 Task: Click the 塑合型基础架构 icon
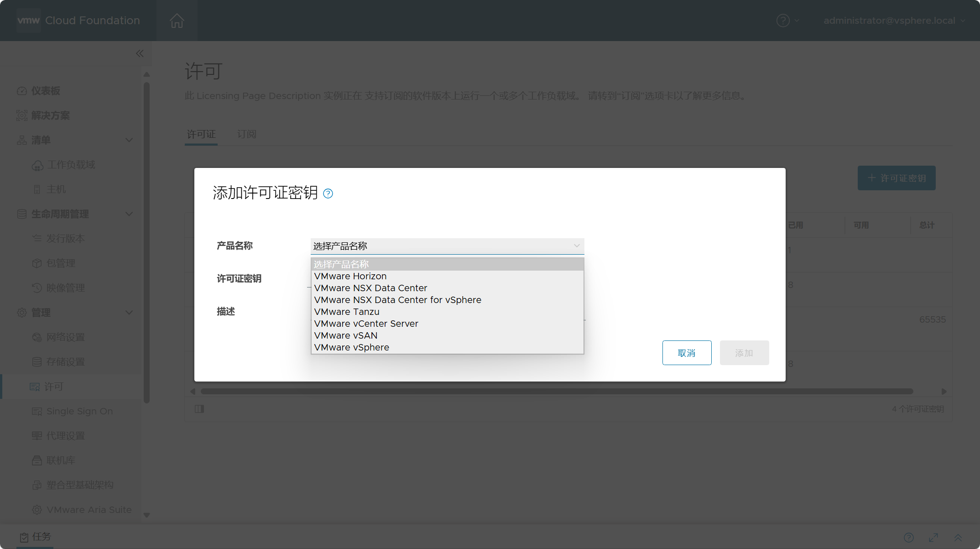click(x=37, y=485)
